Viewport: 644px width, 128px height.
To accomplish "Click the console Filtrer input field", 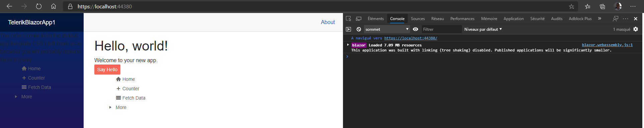I will (442, 29).
